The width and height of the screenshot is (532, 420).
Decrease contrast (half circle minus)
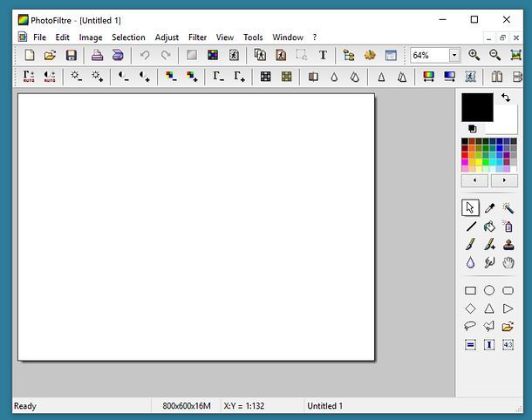[x=124, y=76]
